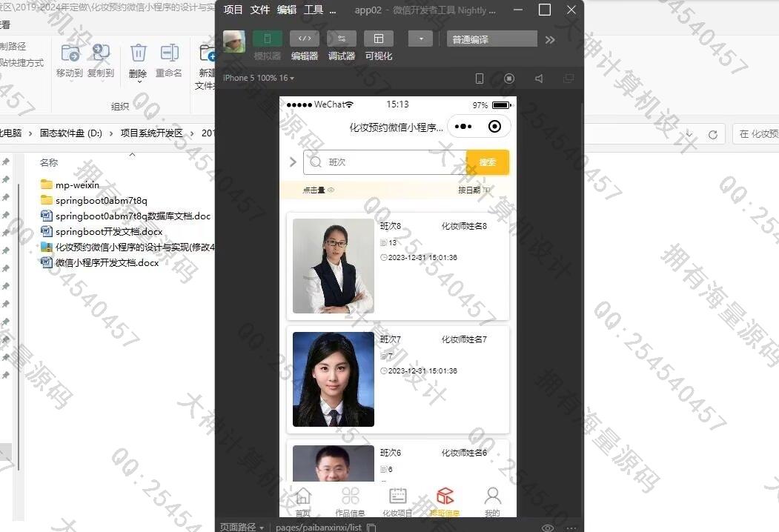Click the yellow 搜索 search button
Viewport: 779px width, 532px height.
coord(488,162)
